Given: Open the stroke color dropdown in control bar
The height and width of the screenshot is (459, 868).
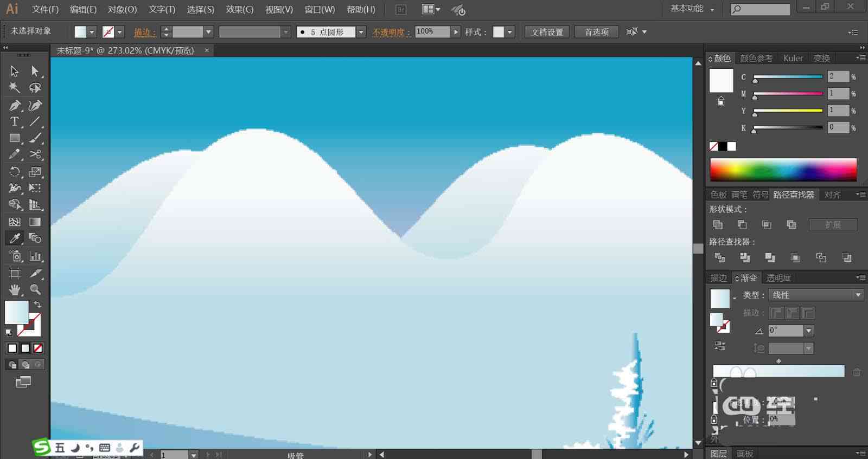Looking at the screenshot, I should click(x=120, y=32).
